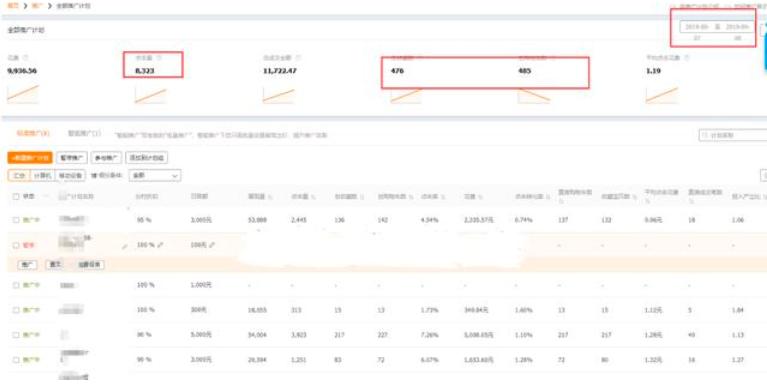This screenshot has height=385, width=767.
Task: Click the 6.07% click rate cell
Action: (x=429, y=360)
